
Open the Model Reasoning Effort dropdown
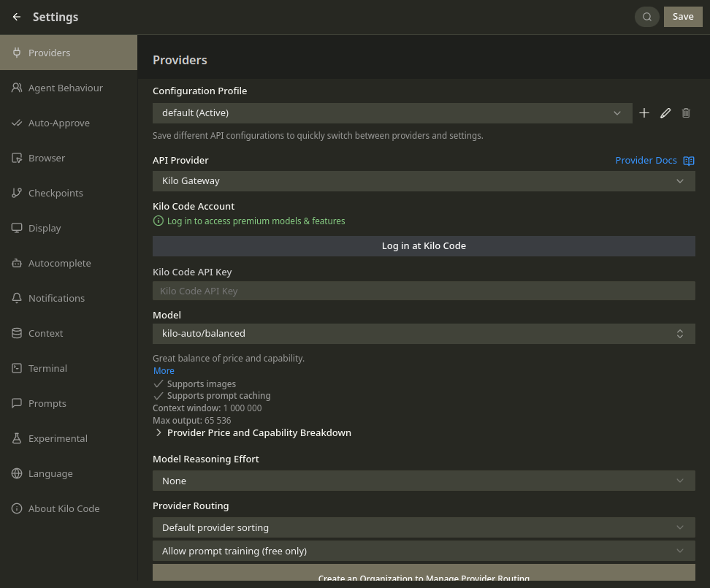424,481
